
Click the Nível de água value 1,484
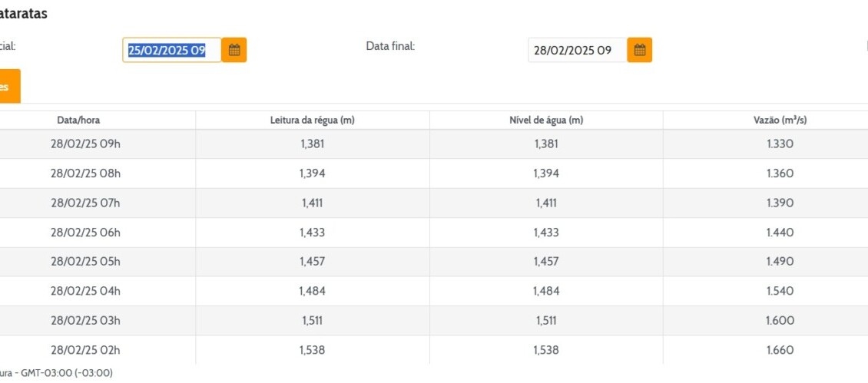click(x=546, y=291)
